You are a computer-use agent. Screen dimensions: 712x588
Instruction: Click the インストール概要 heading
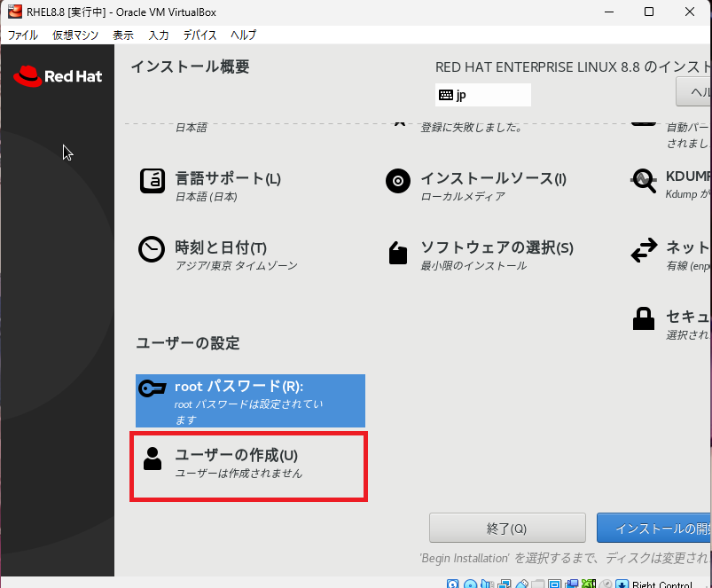click(191, 67)
